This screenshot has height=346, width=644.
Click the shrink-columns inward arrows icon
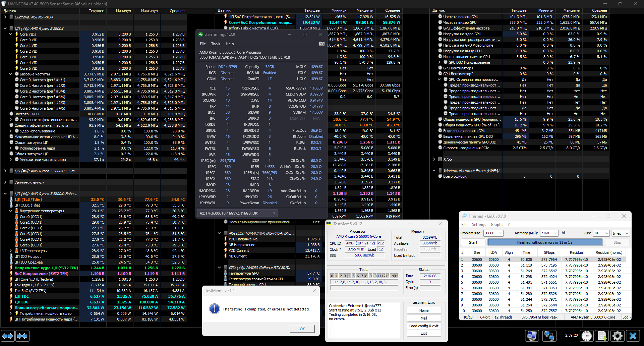[x=22, y=336]
